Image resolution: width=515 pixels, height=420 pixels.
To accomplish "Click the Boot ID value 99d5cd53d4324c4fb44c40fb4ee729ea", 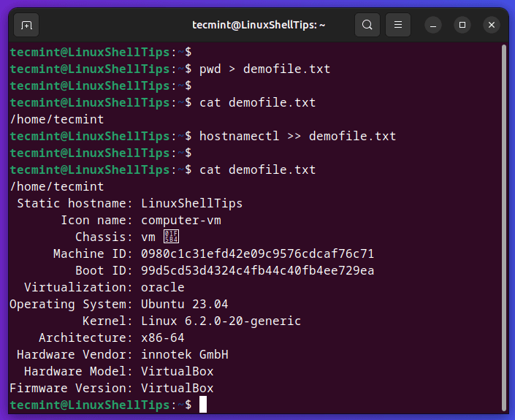I will pos(257,270).
